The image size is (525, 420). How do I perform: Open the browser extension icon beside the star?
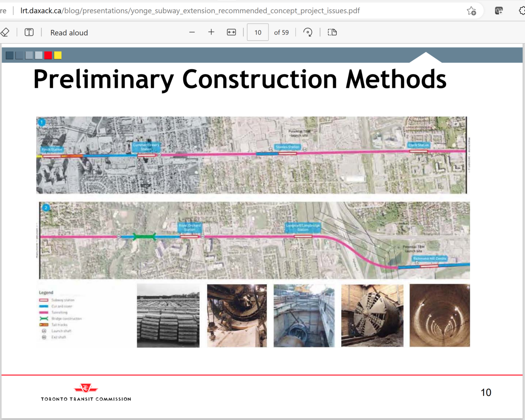(499, 11)
